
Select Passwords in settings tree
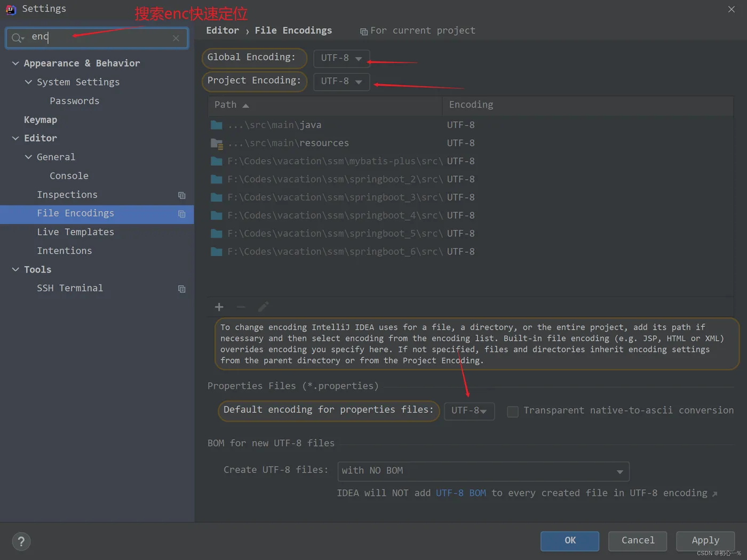click(x=75, y=101)
